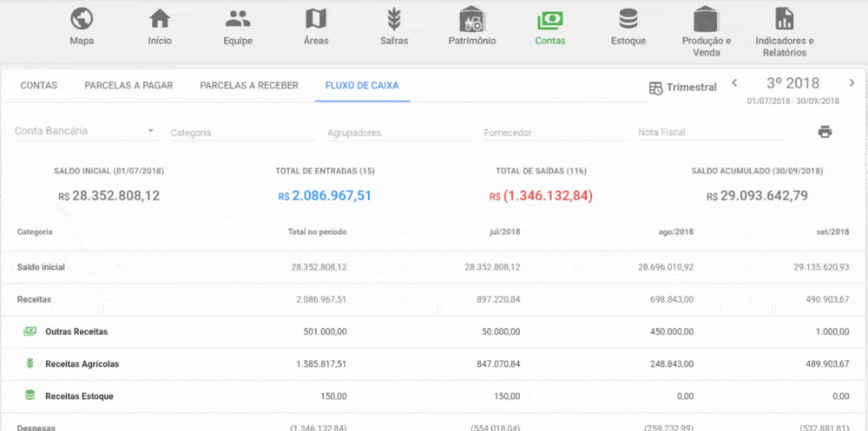This screenshot has width=868, height=431.
Task: Advance to the next quarter arrow
Action: coord(852,83)
